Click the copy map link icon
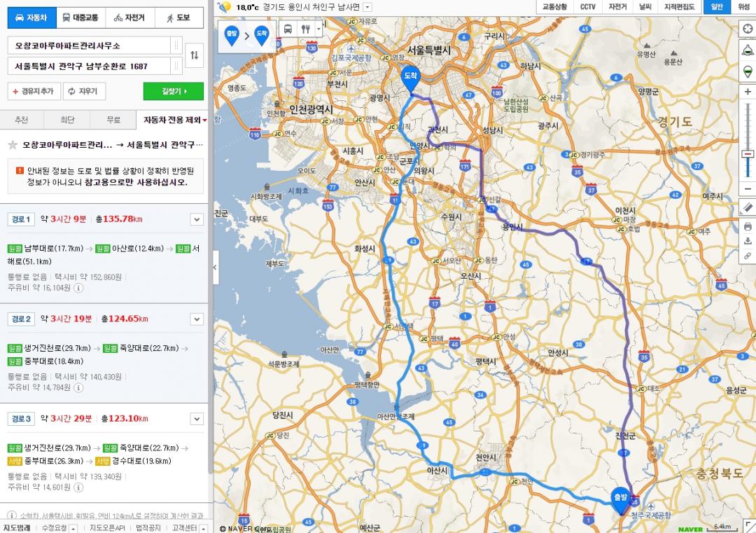 pyautogui.click(x=747, y=256)
